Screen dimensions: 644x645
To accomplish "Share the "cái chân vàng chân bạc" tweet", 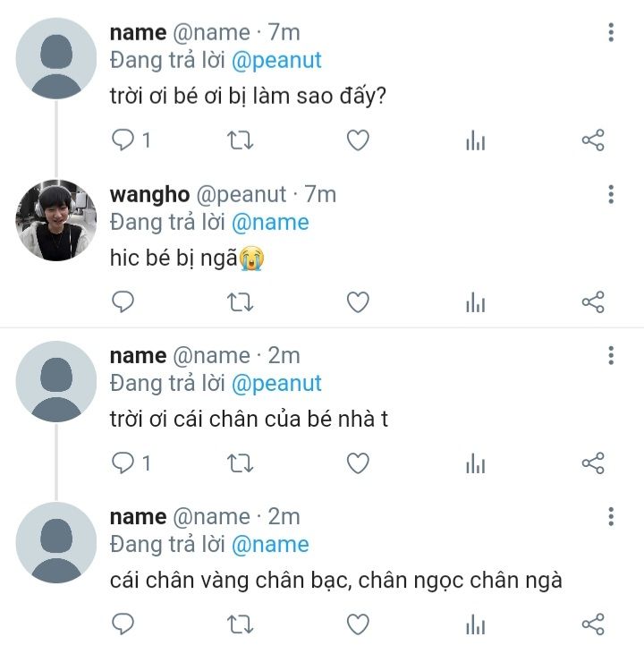I will click(x=593, y=624).
